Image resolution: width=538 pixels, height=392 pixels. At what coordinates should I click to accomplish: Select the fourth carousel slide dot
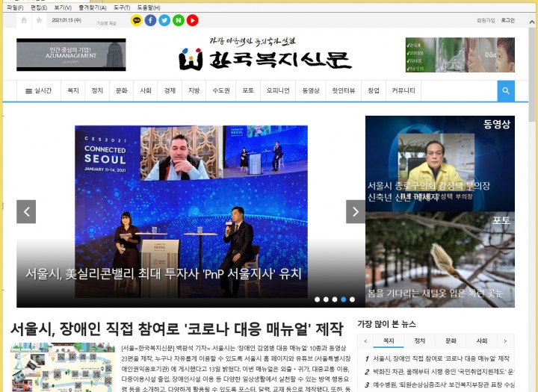pyautogui.click(x=344, y=299)
